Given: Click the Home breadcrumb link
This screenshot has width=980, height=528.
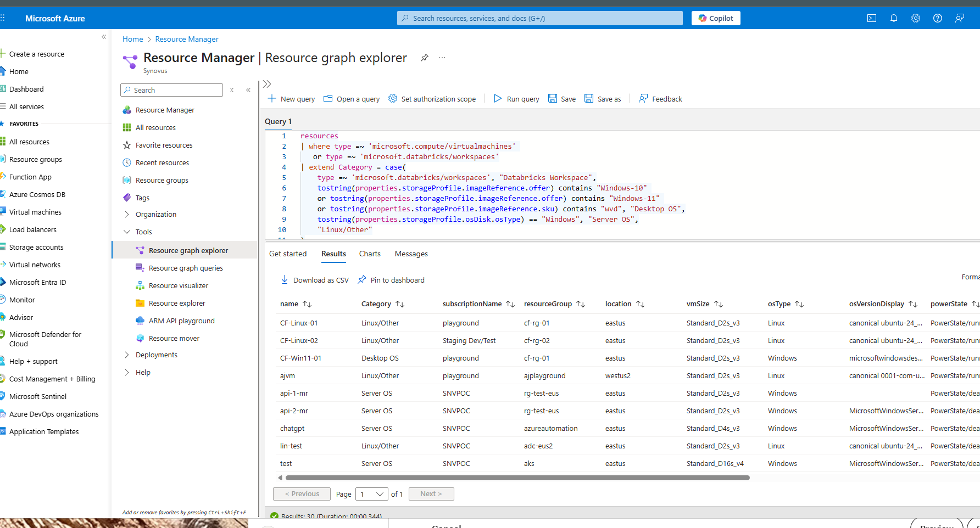Looking at the screenshot, I should tap(132, 39).
